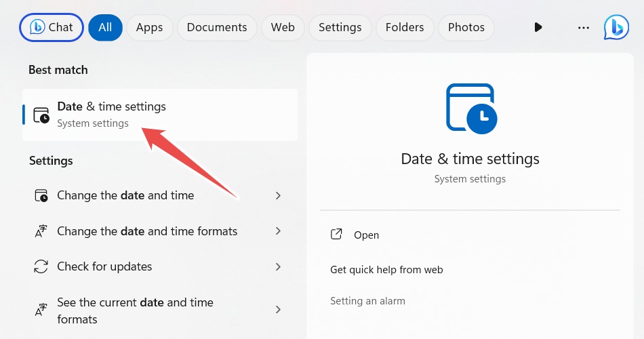644x339 pixels.
Task: Open Date & time settings best match
Action: click(x=160, y=115)
